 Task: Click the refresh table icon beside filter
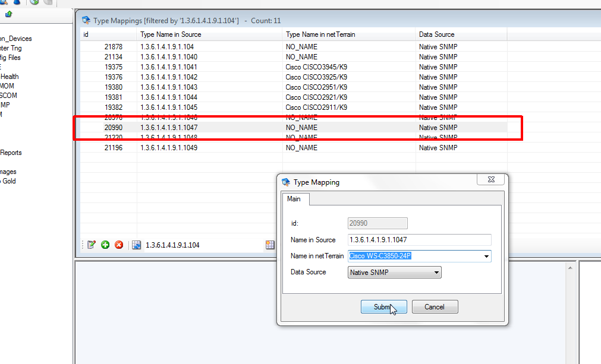click(x=136, y=245)
